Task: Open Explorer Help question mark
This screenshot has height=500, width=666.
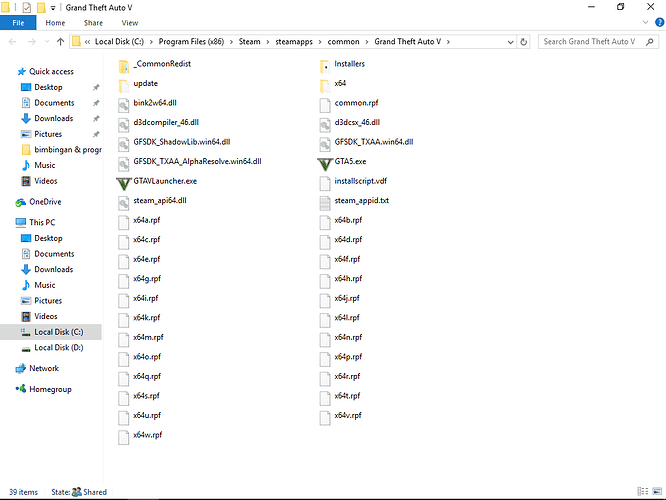Action: coord(660,23)
